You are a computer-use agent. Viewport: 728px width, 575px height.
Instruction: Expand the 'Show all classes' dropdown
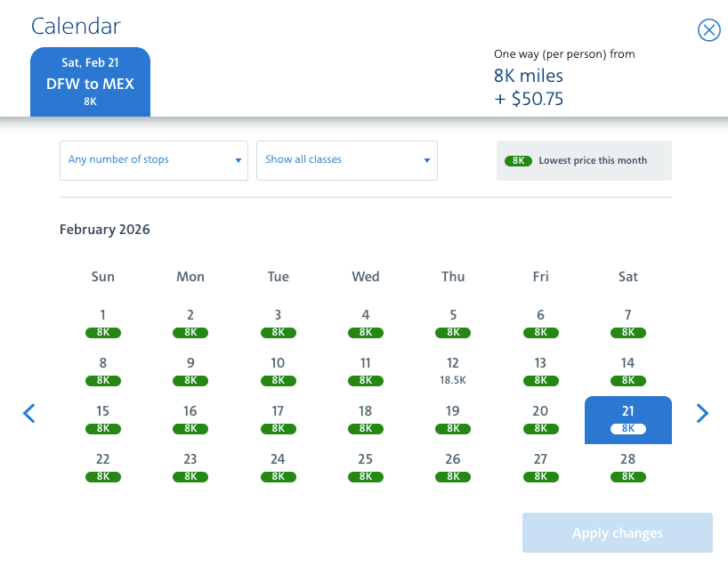coord(347,160)
